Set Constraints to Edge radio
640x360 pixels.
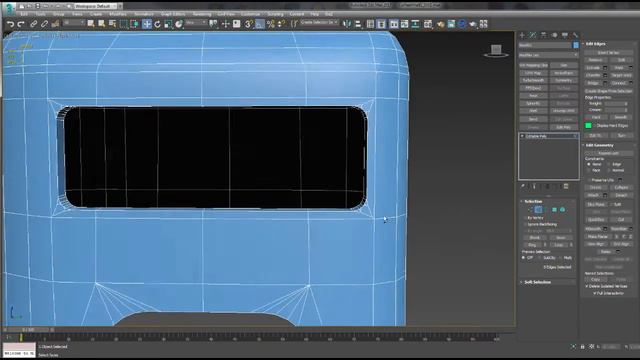[x=609, y=164]
